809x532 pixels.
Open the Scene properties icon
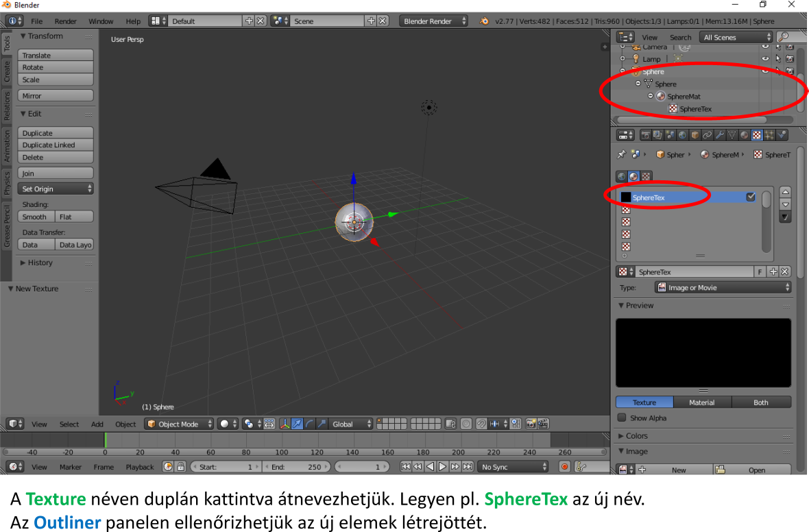click(x=670, y=135)
